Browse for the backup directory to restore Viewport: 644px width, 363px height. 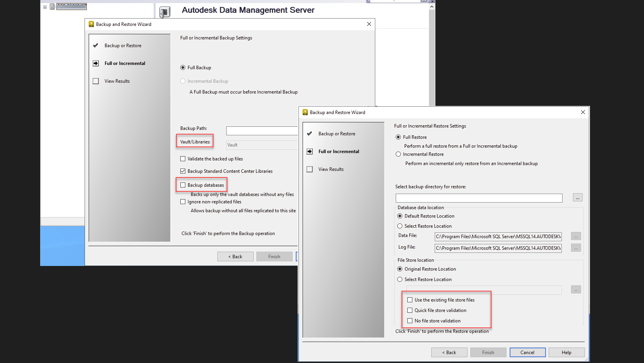click(x=578, y=198)
